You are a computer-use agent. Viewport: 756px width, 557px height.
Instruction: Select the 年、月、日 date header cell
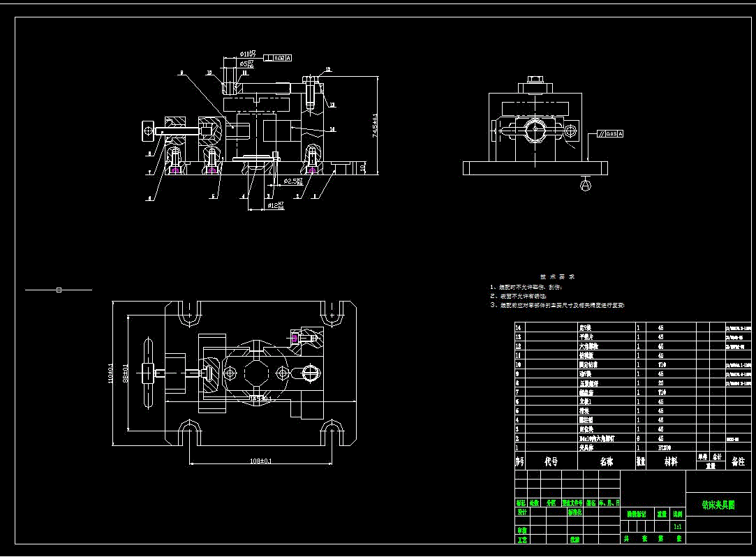[609, 503]
